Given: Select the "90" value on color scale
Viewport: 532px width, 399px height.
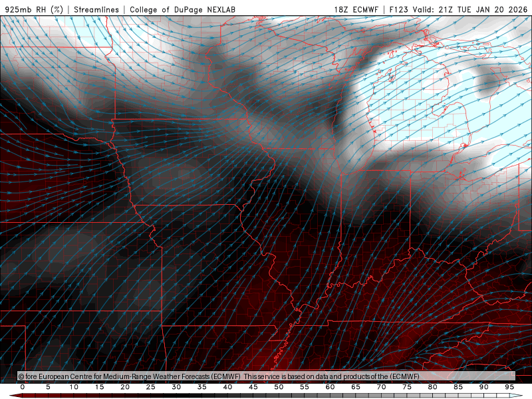Looking at the screenshot, I should point(483,387).
